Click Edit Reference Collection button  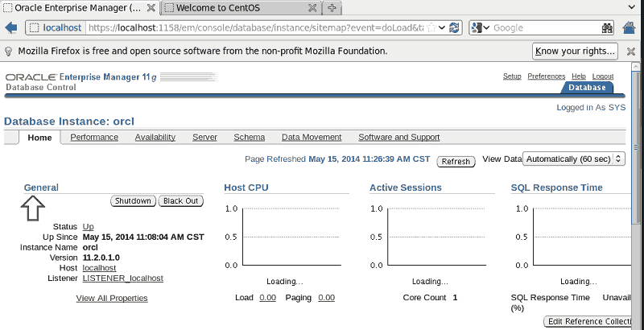tap(588, 321)
